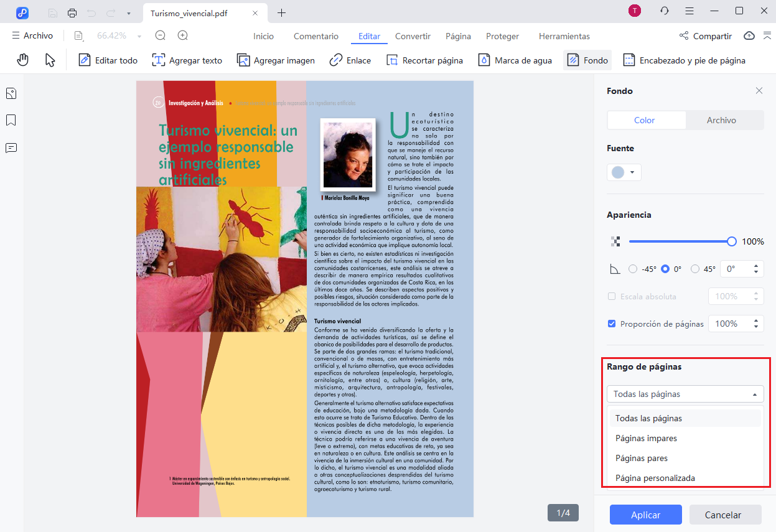Viewport: 776px width, 532px height.
Task: Open the cloud upload icon
Action: 749,36
